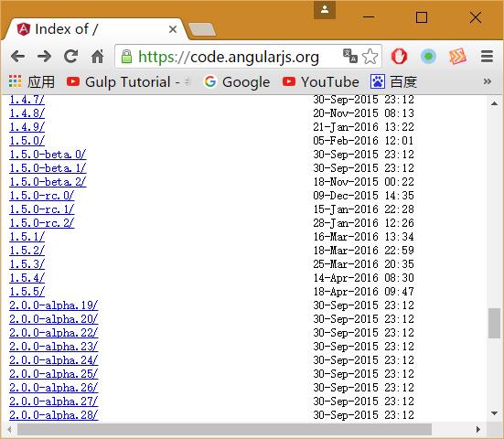Open the orange code extension icon
The width and height of the screenshot is (504, 439).
[457, 57]
